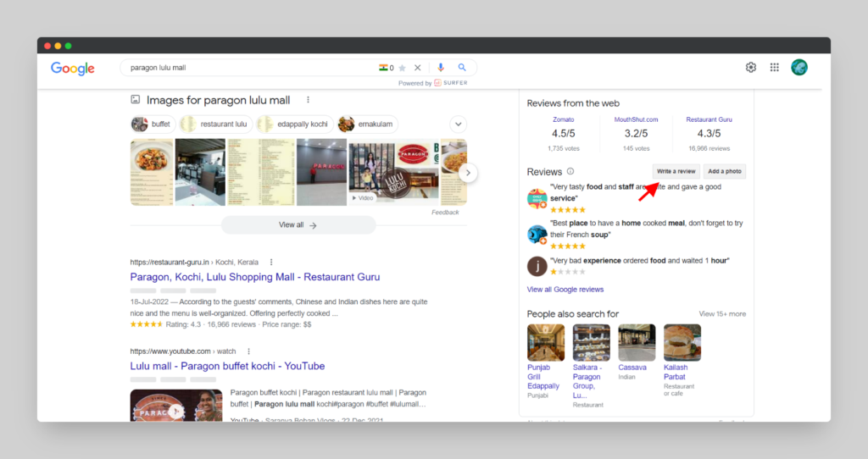
Task: Open 'Paragon, Kochi, Lulu Shopping Mall - Restaurant Guru'
Action: click(x=254, y=277)
